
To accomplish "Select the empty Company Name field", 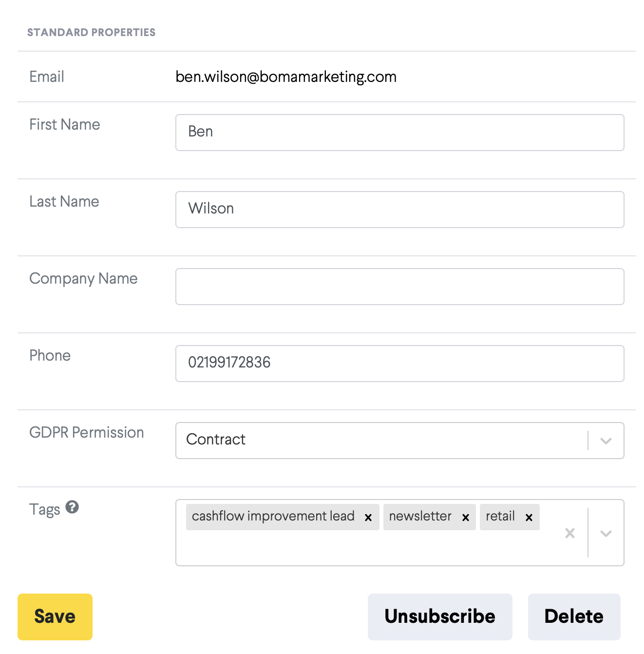I will pos(399,287).
